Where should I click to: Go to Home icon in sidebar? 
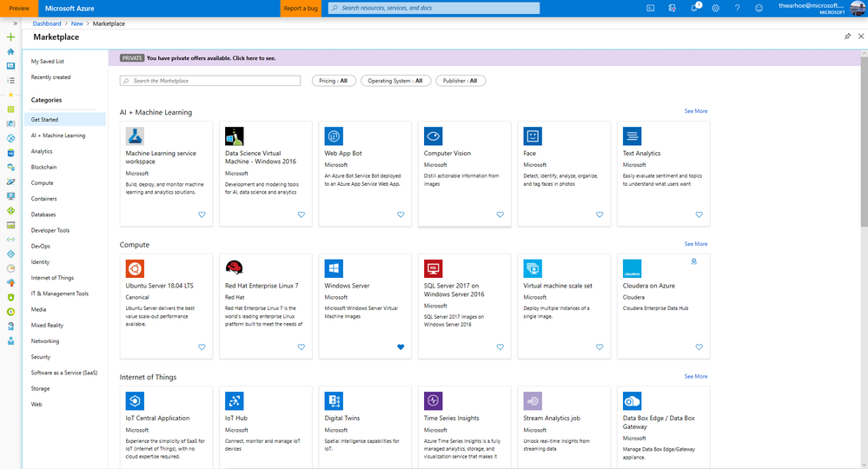[10, 51]
